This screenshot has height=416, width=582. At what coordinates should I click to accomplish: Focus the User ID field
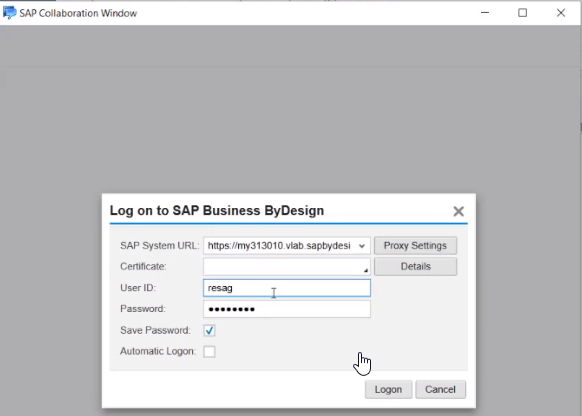coord(287,288)
